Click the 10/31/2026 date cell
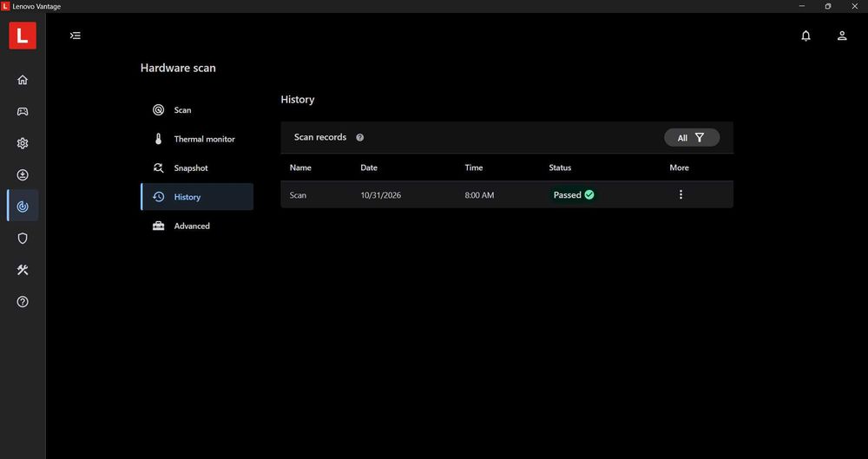Screen dimensions: 868x459 pos(381,195)
